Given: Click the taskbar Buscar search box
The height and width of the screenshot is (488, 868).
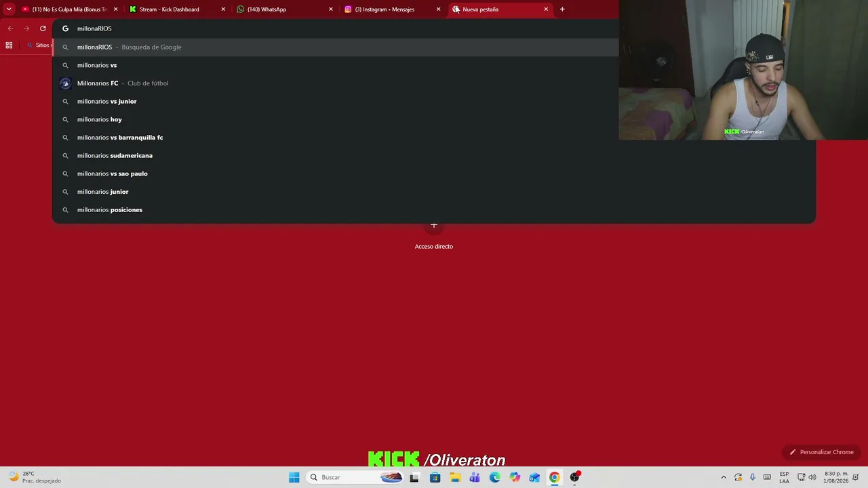Looking at the screenshot, I should [x=355, y=477].
